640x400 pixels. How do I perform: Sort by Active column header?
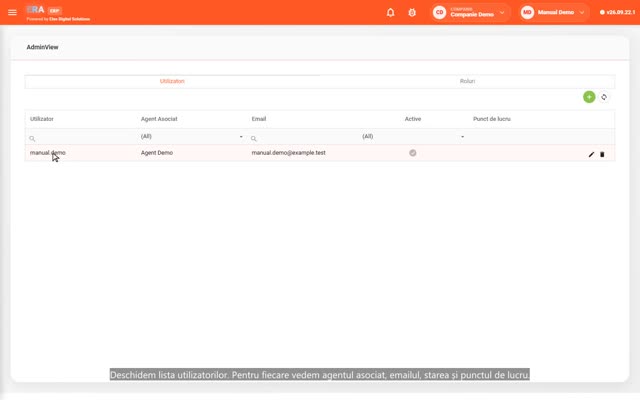tap(413, 119)
